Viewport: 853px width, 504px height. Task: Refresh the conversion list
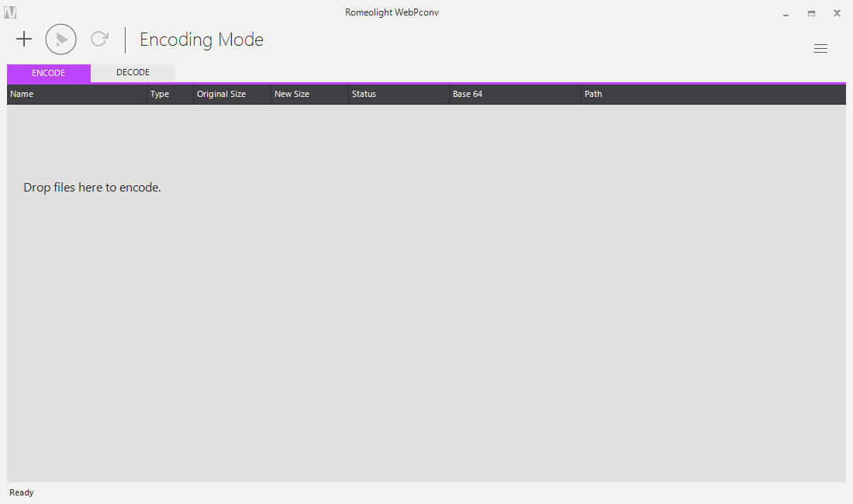point(98,39)
